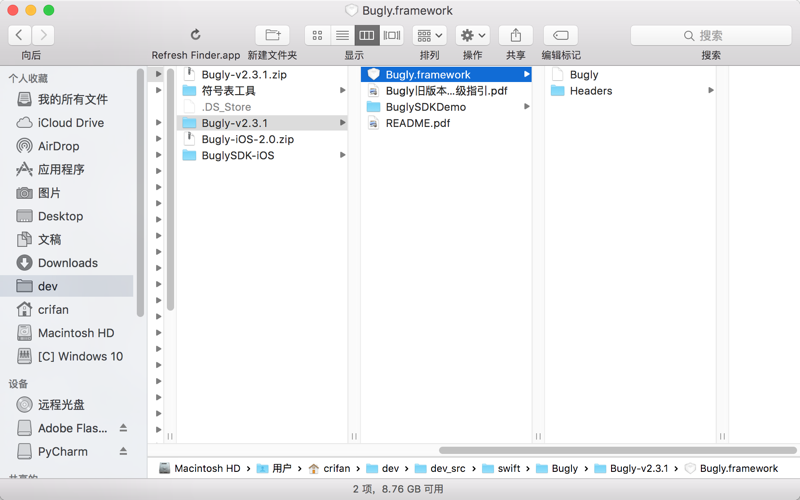Click the Share toolbar button
The width and height of the screenshot is (800, 500).
pos(515,35)
